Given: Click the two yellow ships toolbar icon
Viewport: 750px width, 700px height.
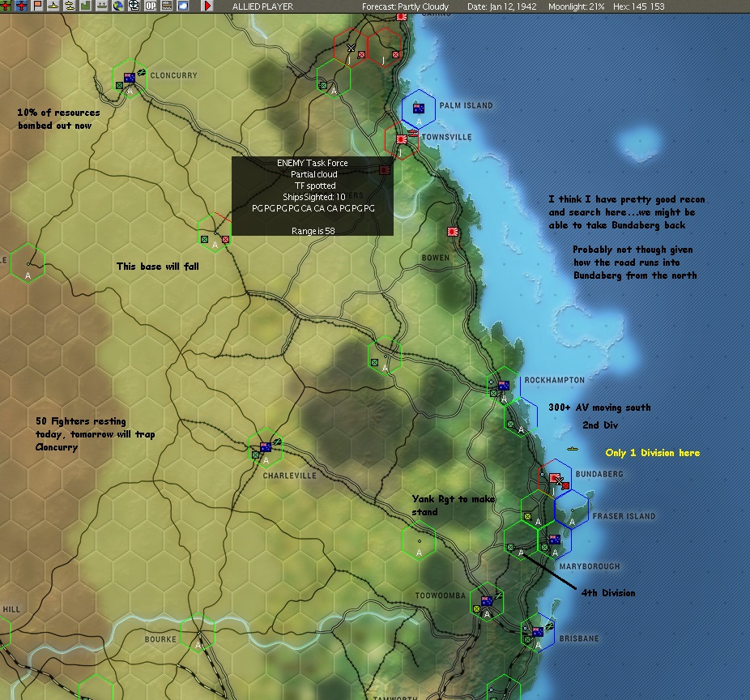Looking at the screenshot, I should coord(70,6).
